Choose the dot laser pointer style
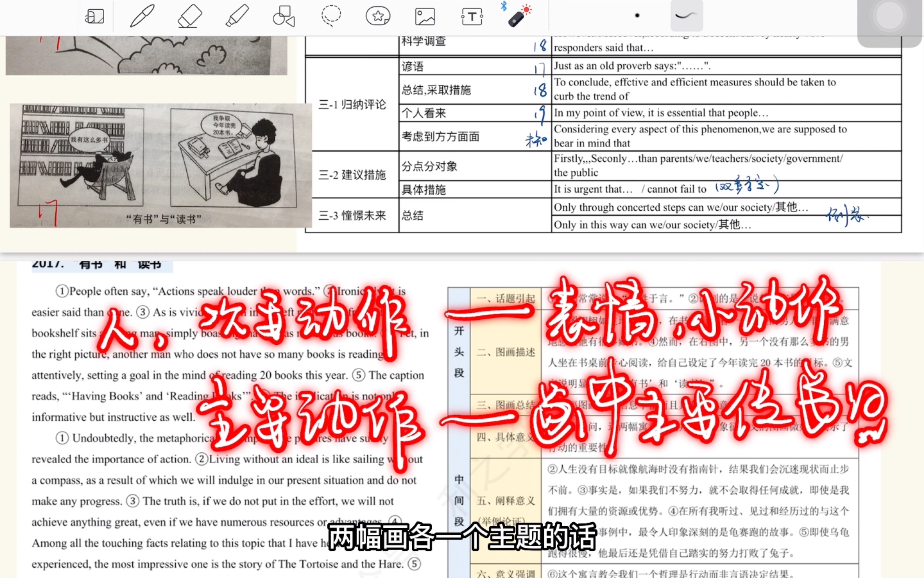Viewport: 924px width, 578px height. (637, 16)
